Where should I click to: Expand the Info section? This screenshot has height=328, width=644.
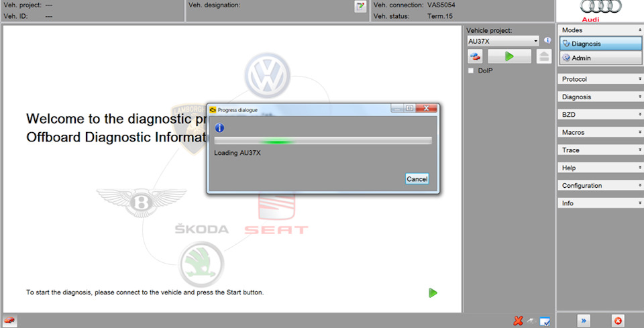[600, 203]
